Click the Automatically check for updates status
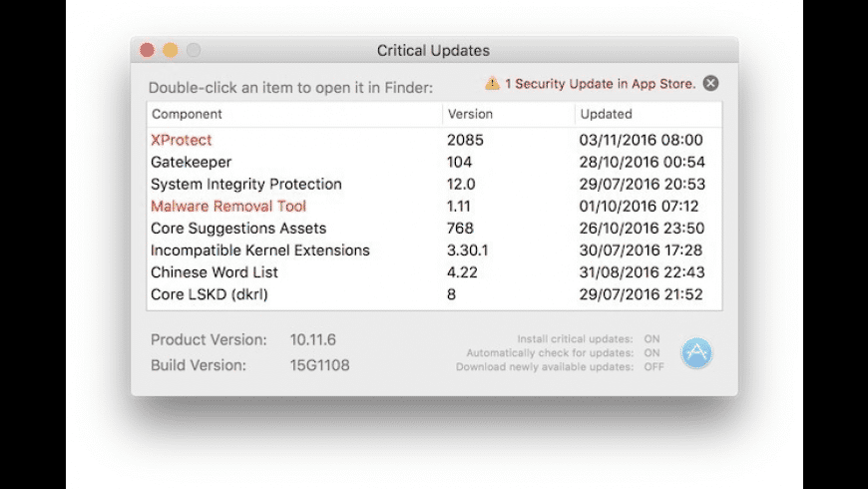Screen dimensions: 868x489 651,353
